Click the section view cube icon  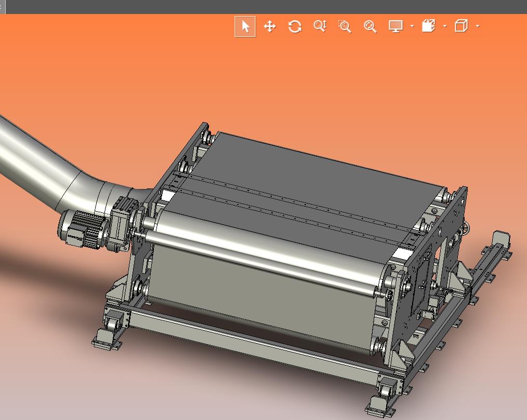coord(429,26)
